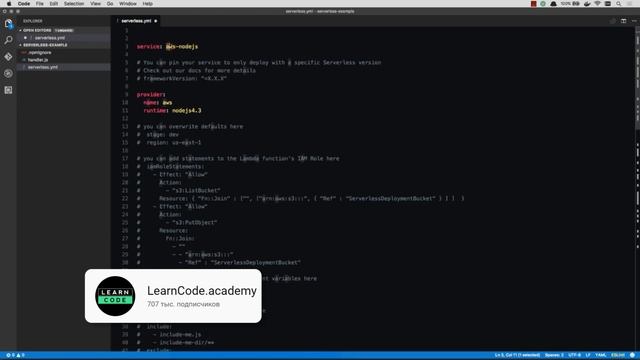Open the File menu
Image resolution: width=640 pixels, height=360 pixels.
point(40,4)
